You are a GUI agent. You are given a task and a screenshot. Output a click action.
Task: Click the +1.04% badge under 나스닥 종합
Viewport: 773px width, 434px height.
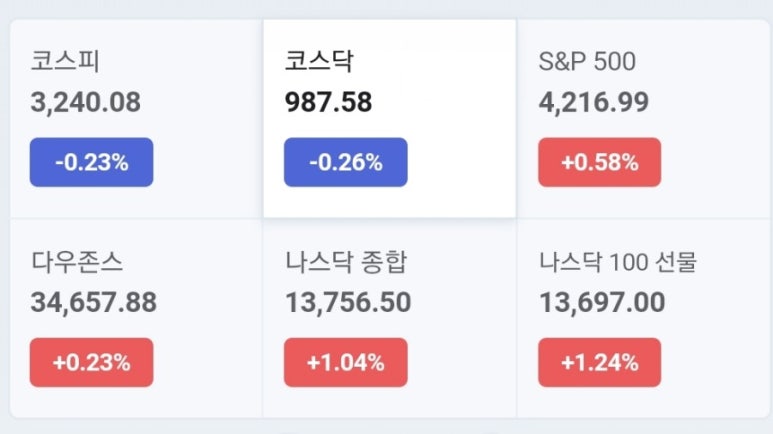pyautogui.click(x=346, y=362)
